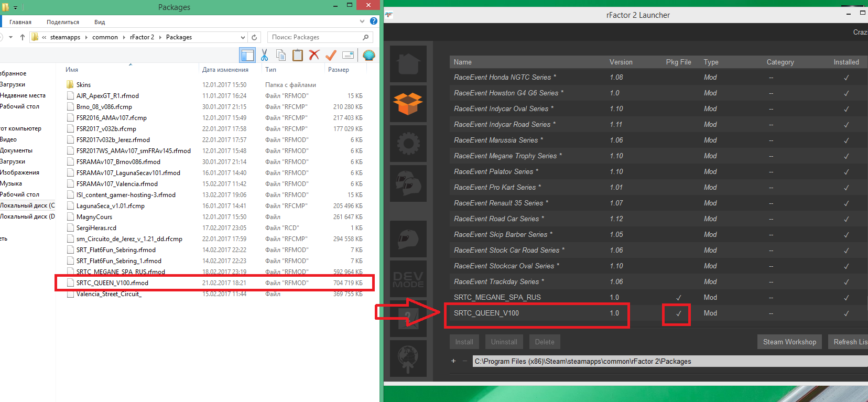Viewport: 868px width, 402px height.
Task: Open Музыка in the navigation pane
Action: click(11, 183)
